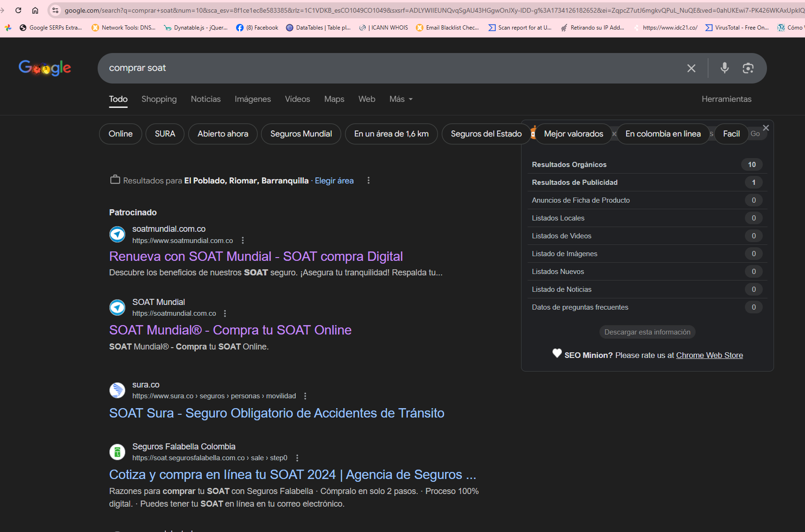Viewport: 805px width, 532px height.
Task: Clear the search query with the X icon
Action: (691, 68)
